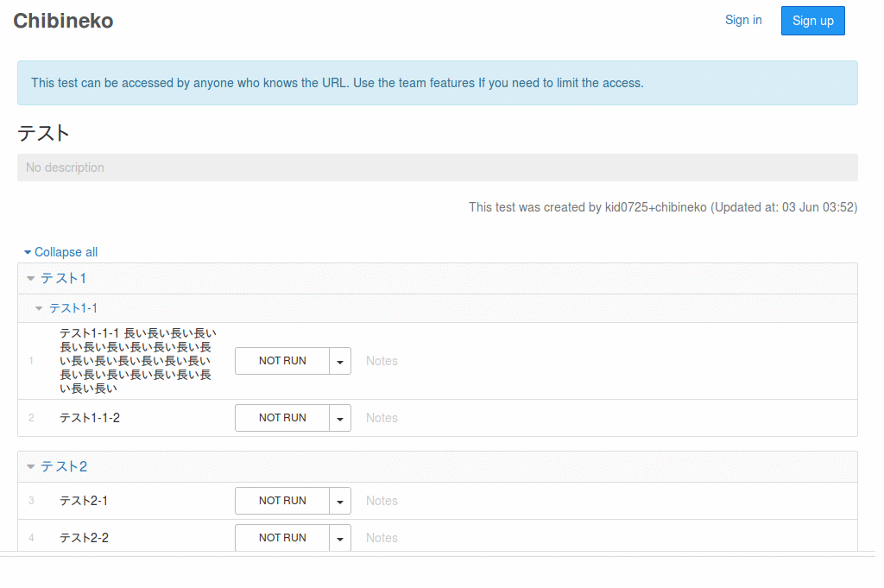Click NOT RUN button for テスト1-1-2

[x=282, y=418]
